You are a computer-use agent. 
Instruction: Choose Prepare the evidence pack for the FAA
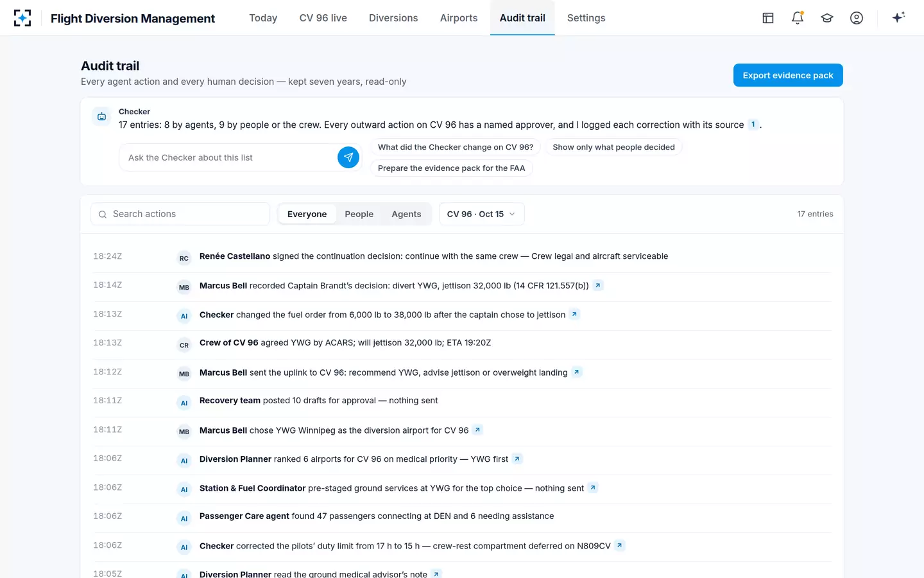point(451,168)
